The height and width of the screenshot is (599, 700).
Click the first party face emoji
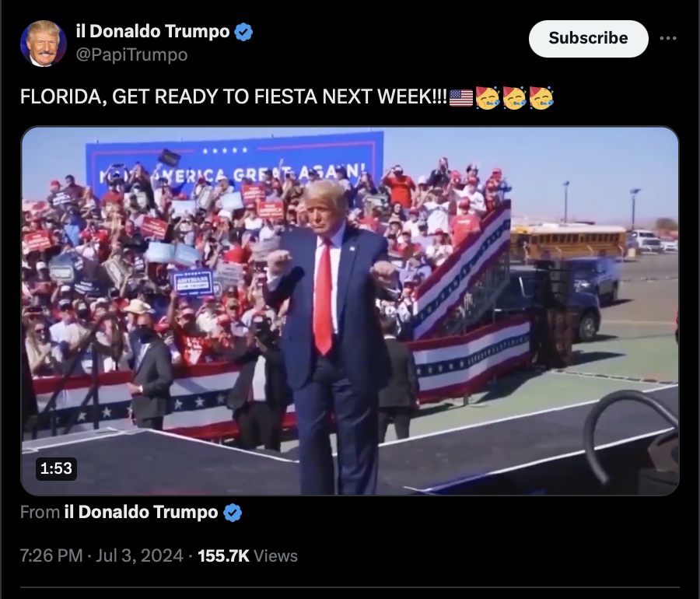pos(488,97)
